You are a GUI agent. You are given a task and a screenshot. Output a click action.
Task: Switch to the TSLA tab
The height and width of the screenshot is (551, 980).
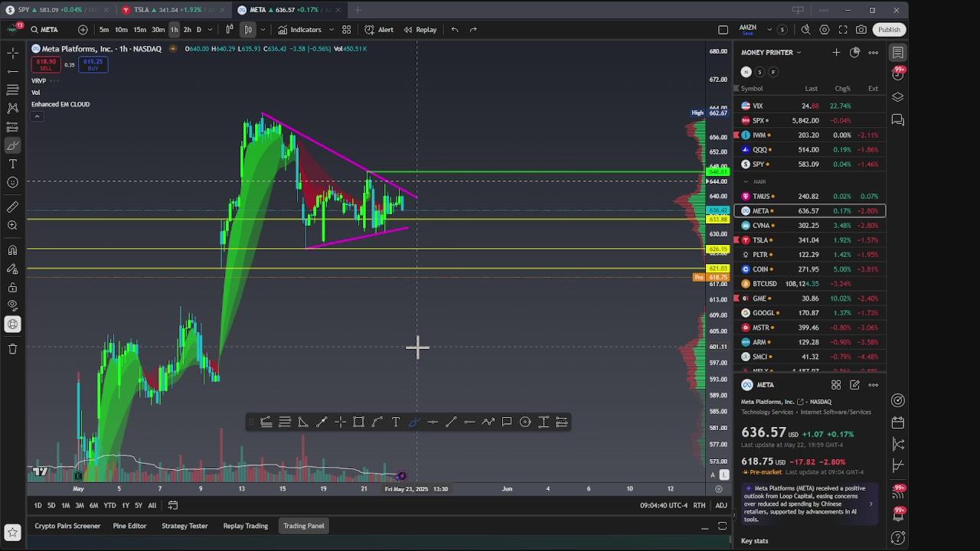tap(172, 10)
